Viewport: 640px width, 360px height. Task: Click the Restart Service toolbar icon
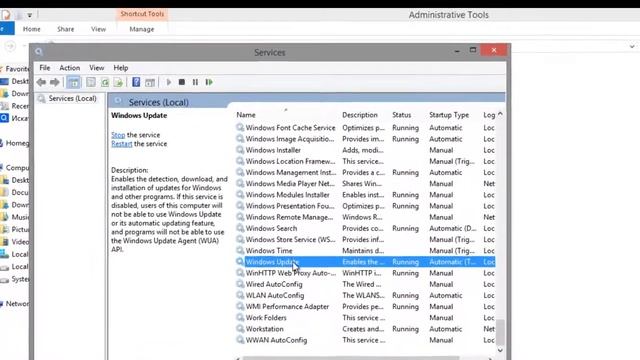coord(209,82)
